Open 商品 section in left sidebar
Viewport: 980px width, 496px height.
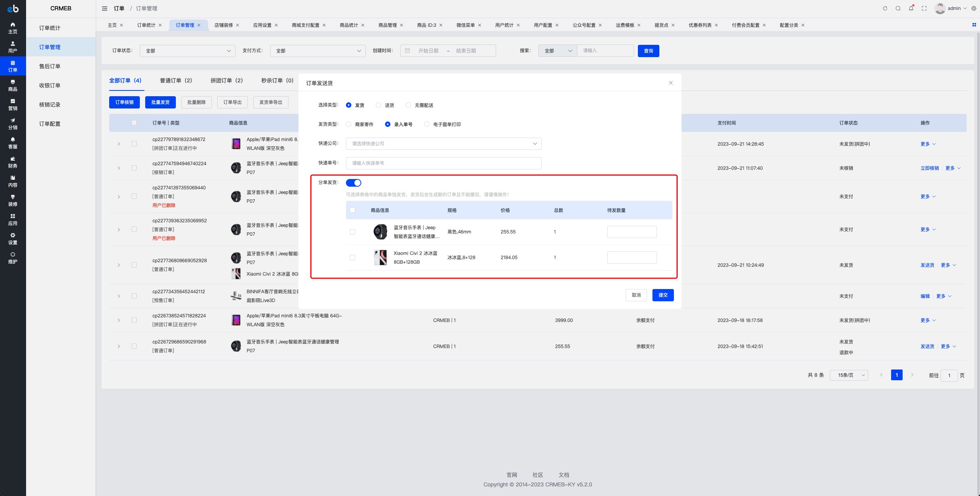coord(13,85)
